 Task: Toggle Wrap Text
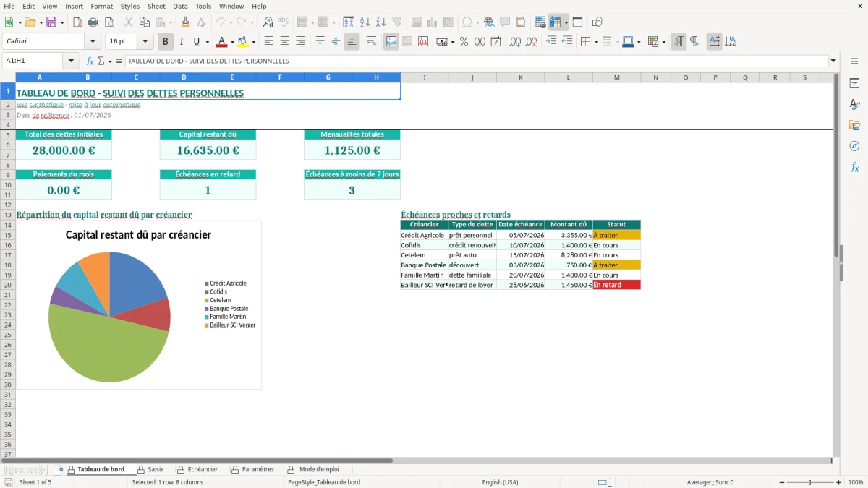click(x=372, y=42)
